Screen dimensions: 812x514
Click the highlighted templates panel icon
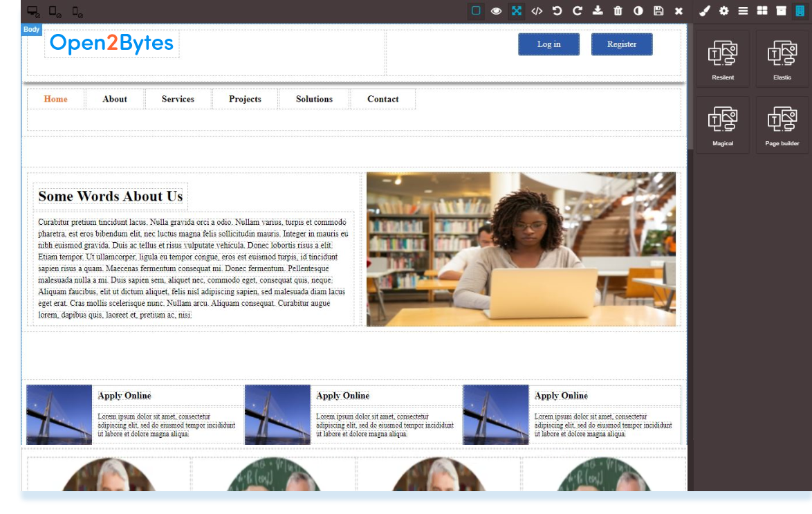pos(800,11)
